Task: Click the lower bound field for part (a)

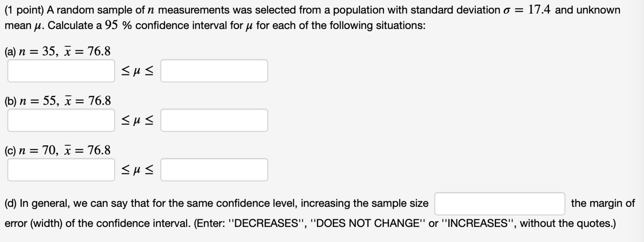Action: click(x=61, y=71)
